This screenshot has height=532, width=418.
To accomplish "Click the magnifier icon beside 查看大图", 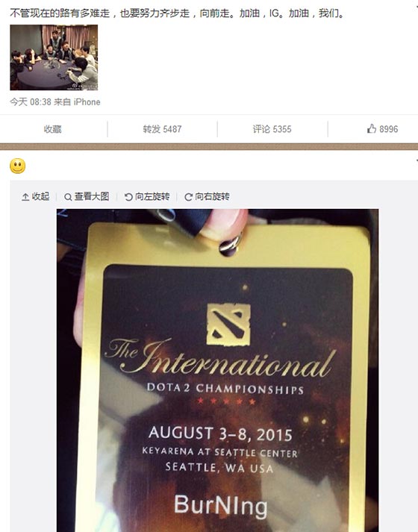I will (x=68, y=197).
